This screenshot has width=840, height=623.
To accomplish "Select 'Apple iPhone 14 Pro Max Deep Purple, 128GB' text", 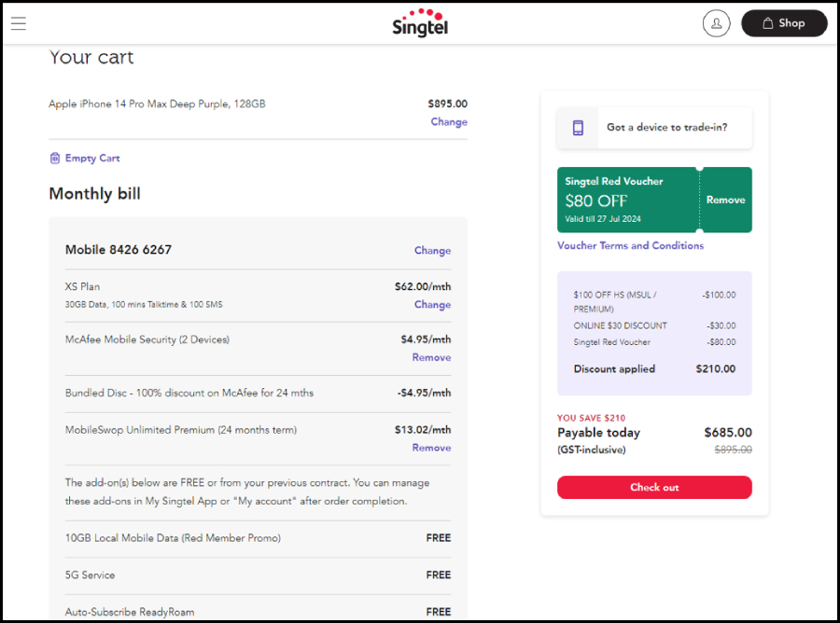I will (x=157, y=104).
